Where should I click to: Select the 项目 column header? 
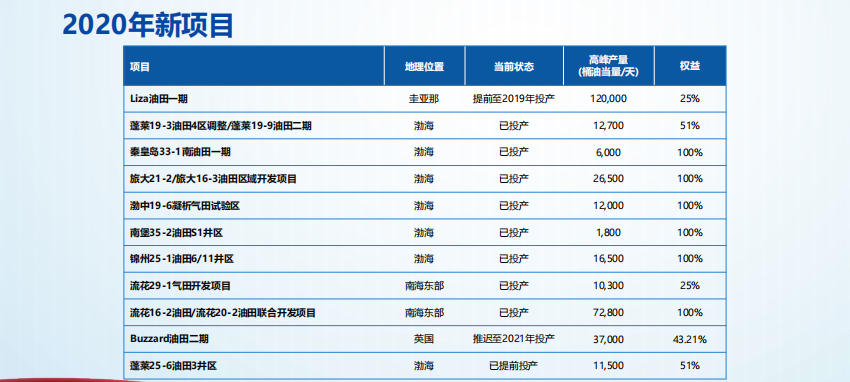click(139, 67)
